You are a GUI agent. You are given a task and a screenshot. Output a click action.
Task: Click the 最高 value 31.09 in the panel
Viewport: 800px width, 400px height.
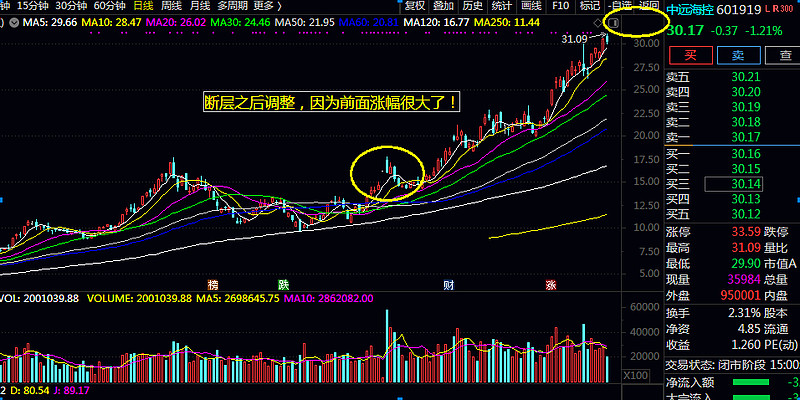coord(746,247)
